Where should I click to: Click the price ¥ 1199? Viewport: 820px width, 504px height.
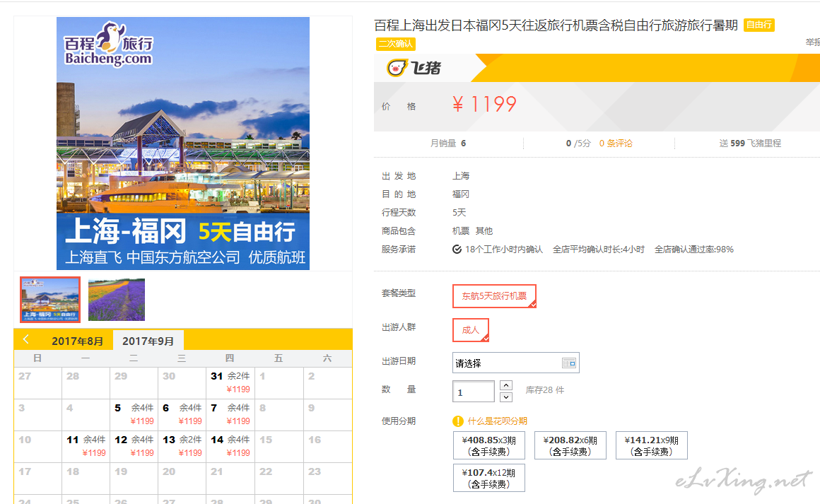[484, 105]
